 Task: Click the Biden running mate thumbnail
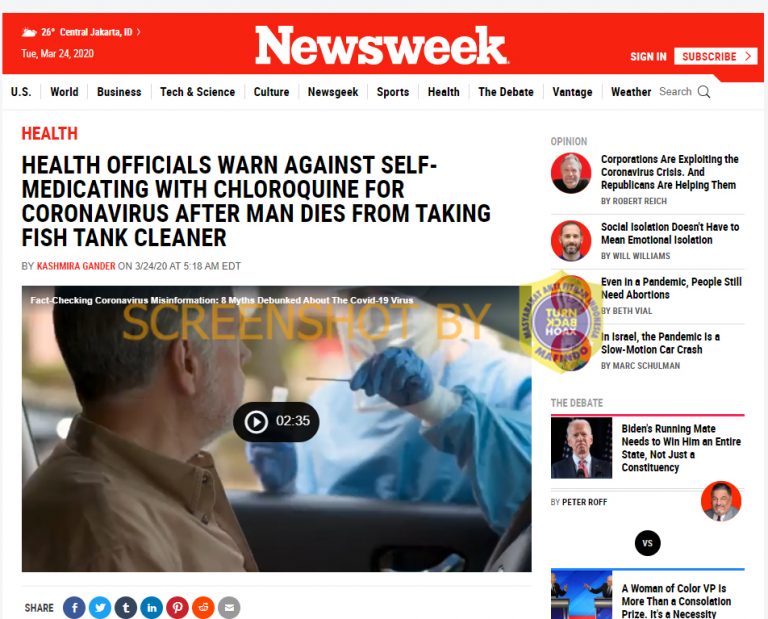click(x=581, y=448)
